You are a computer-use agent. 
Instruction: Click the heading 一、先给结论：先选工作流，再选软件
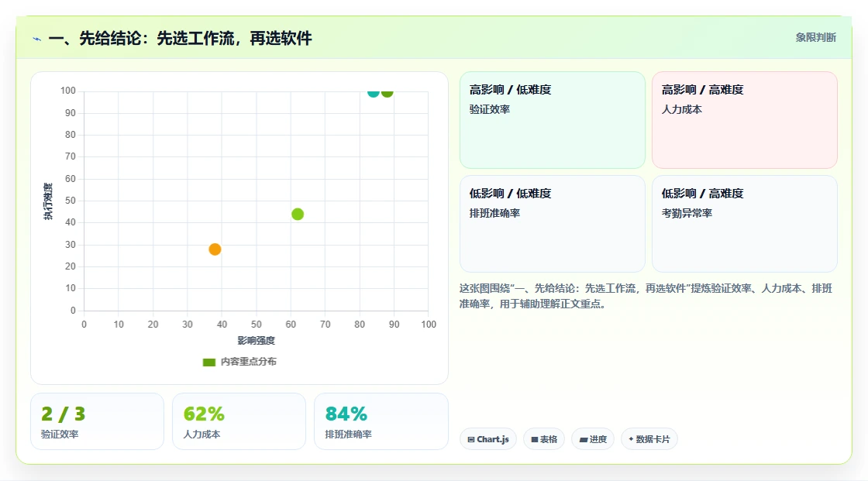(180, 38)
